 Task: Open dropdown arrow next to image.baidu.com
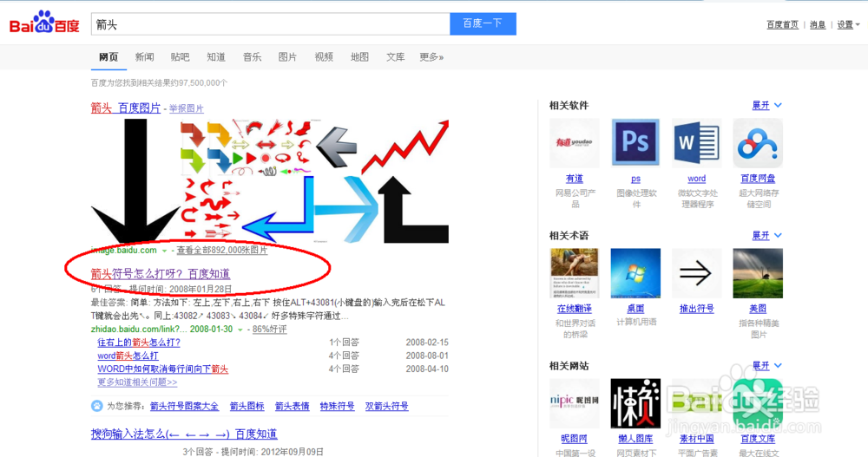tap(164, 251)
